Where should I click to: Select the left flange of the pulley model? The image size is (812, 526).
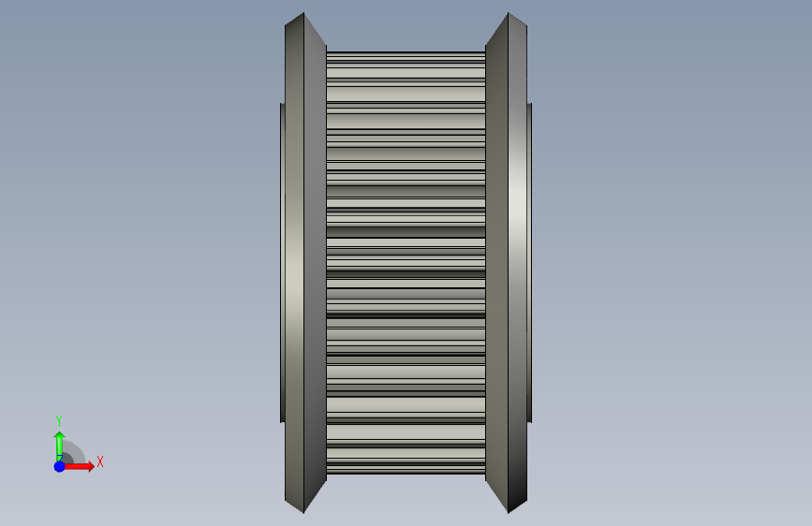[x=305, y=262]
